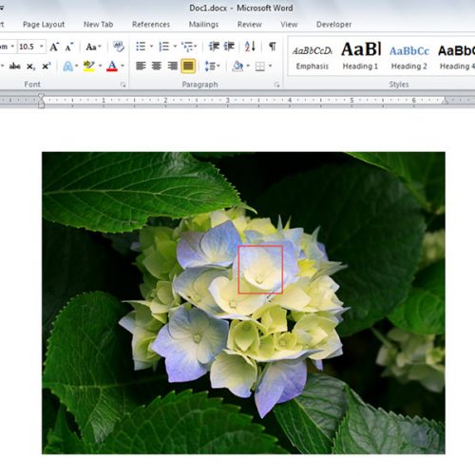Apply bulleted list formatting
The height and width of the screenshot is (476, 475).
coord(141,47)
